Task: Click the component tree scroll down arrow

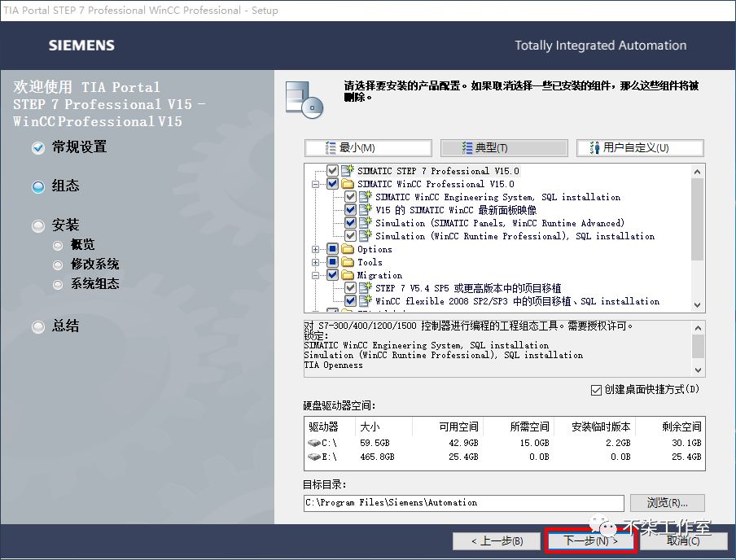Action: coord(698,305)
